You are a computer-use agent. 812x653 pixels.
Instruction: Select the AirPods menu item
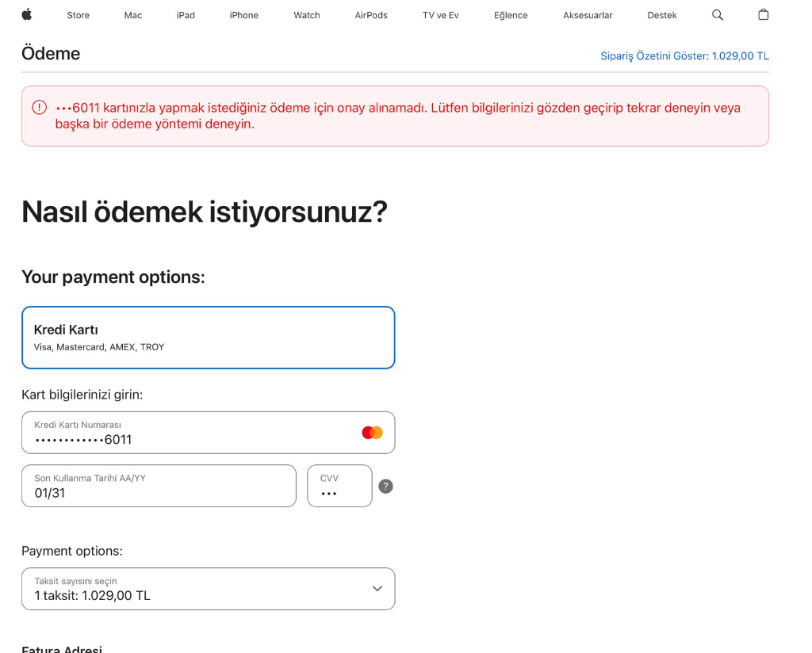click(370, 14)
